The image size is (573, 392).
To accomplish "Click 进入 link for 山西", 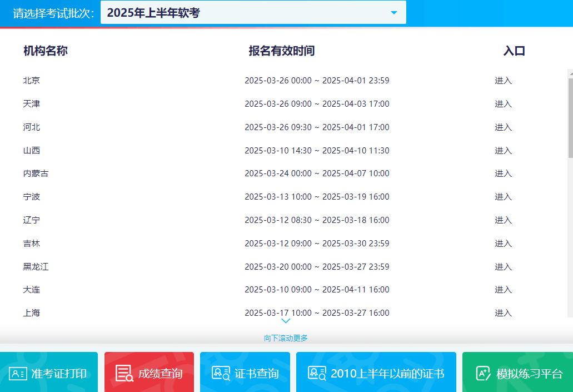I will click(503, 151).
